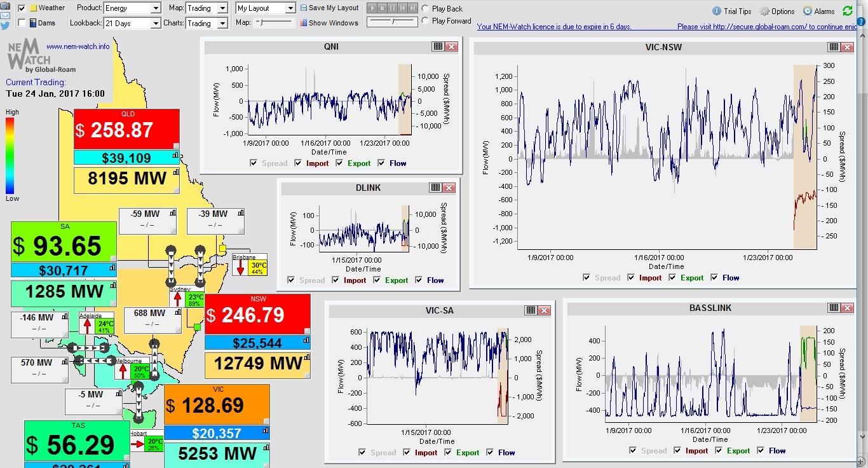Open data table icon in VIC-SA window
This screenshot has width=868, height=468.
pyautogui.click(x=531, y=310)
